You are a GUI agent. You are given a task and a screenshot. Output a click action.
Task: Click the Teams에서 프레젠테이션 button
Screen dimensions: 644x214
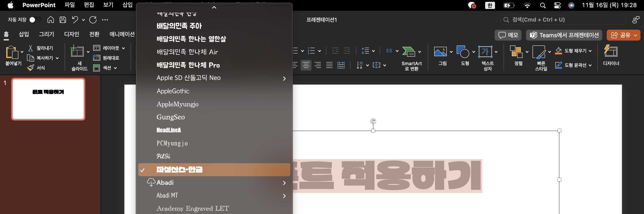(564, 35)
